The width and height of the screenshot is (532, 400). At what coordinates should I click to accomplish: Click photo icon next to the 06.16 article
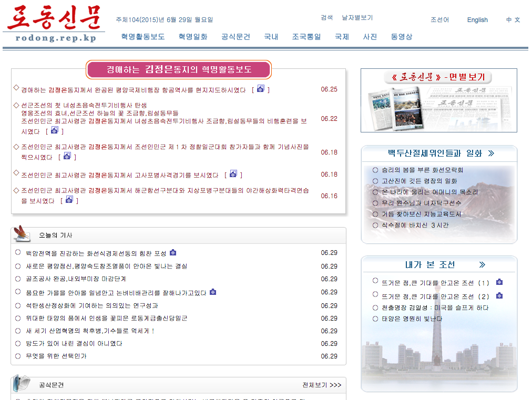(x=69, y=200)
